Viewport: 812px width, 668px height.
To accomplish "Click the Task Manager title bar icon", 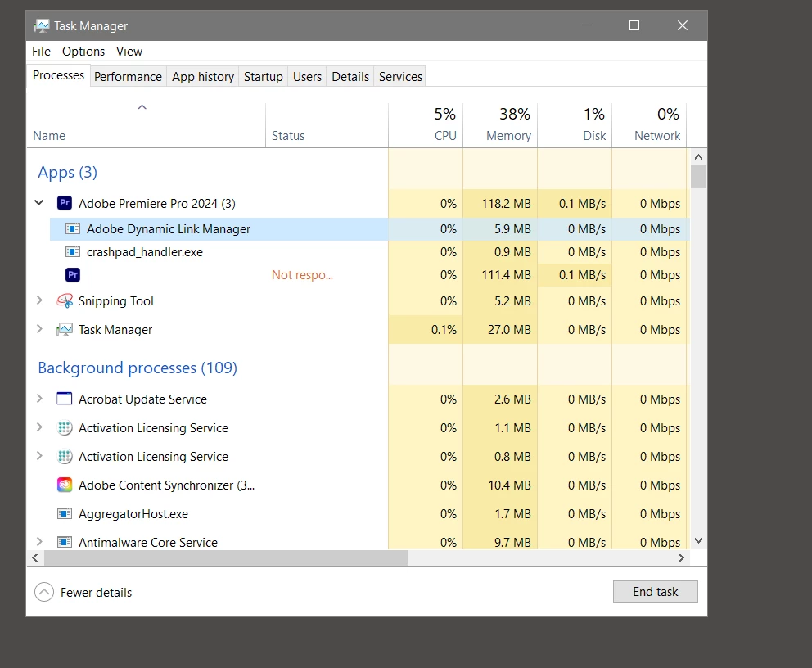I will pyautogui.click(x=42, y=25).
